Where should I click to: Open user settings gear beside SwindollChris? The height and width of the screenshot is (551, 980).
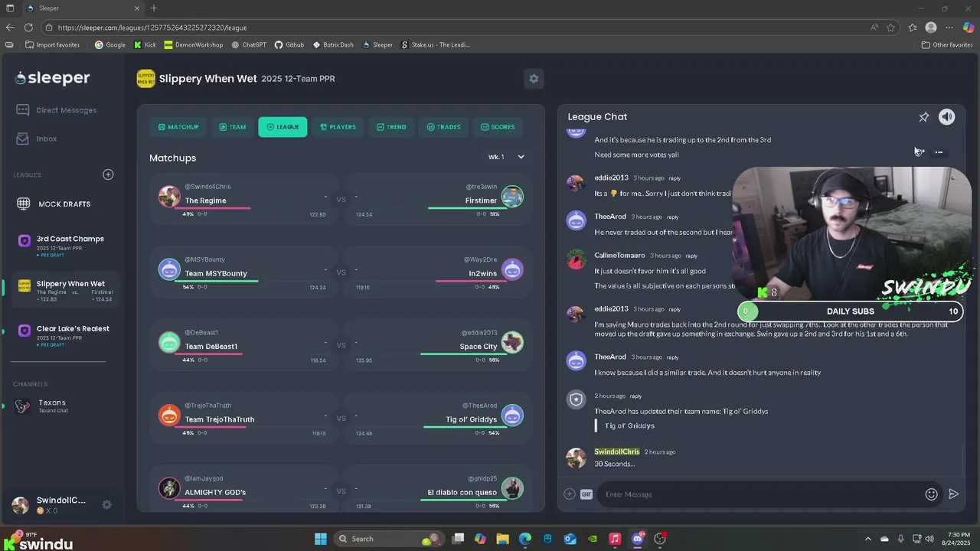(107, 504)
